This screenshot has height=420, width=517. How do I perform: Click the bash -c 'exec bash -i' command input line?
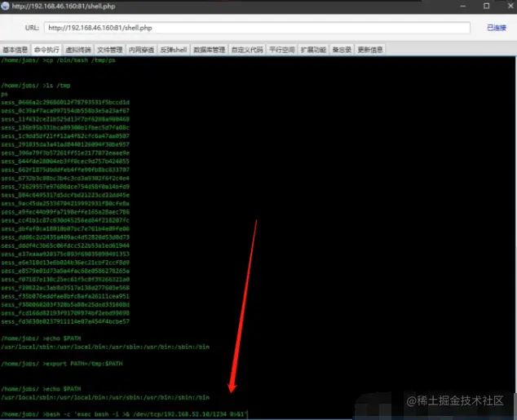(x=124, y=414)
